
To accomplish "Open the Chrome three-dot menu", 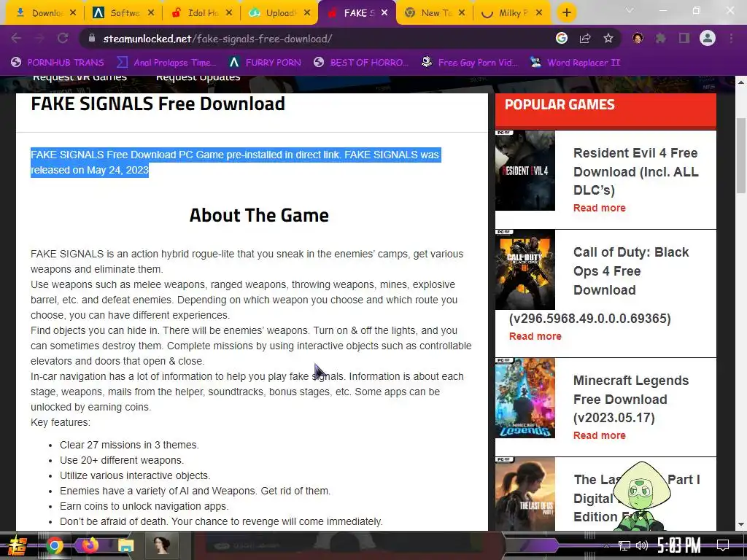I will tap(731, 38).
